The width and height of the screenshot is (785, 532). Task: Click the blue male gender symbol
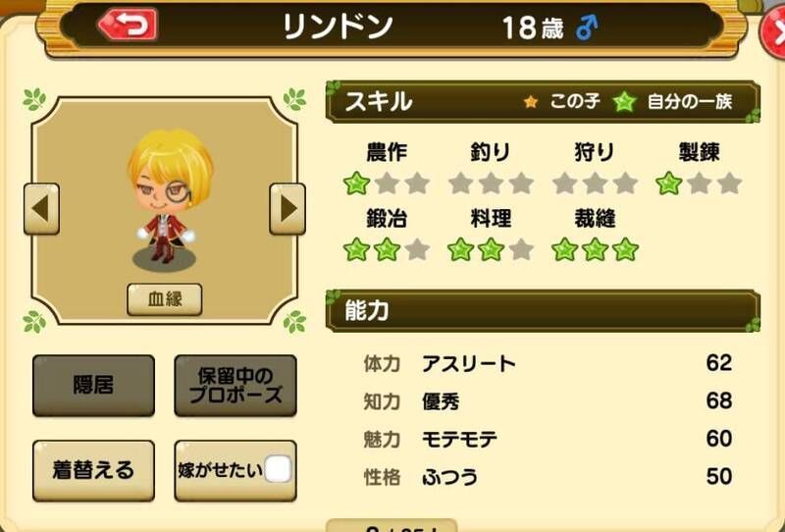[586, 27]
